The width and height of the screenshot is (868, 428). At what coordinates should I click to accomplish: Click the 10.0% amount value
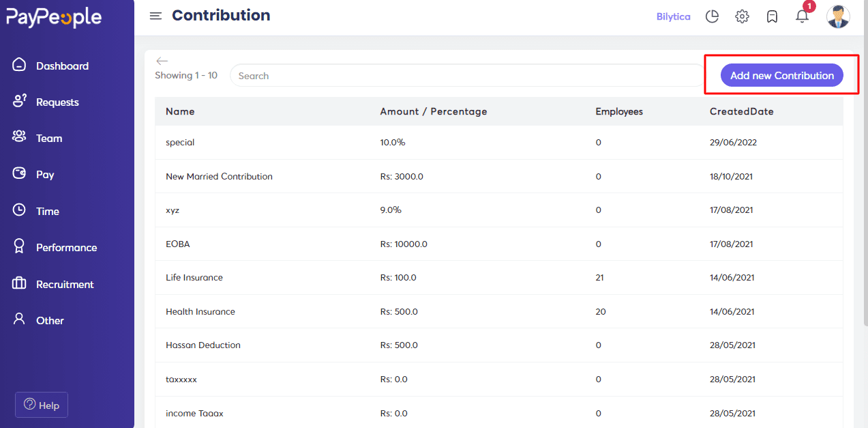click(393, 142)
